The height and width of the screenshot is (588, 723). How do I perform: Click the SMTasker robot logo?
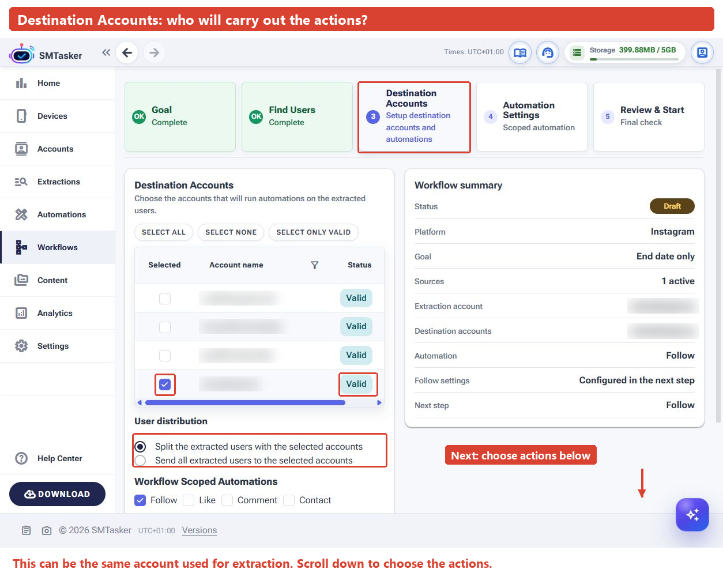pyautogui.click(x=22, y=54)
